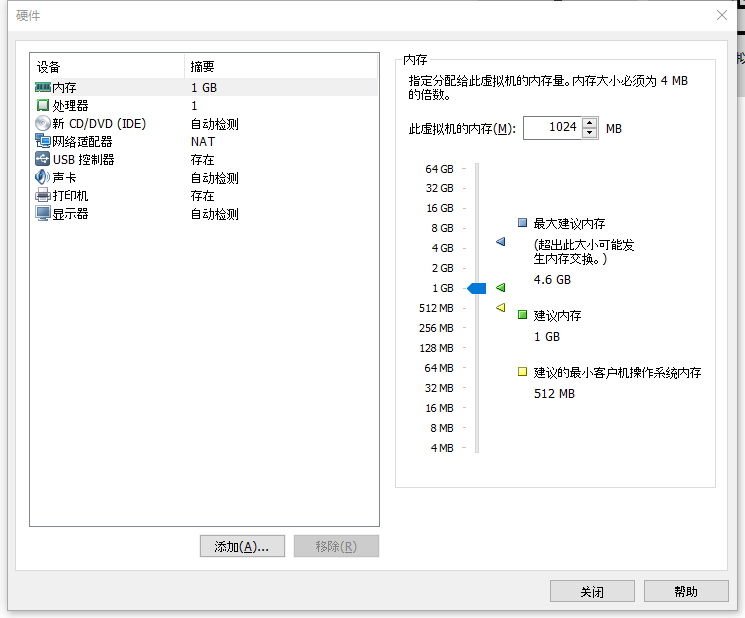Click the USB 控制器 icon
The width and height of the screenshot is (745, 618).
(43, 159)
